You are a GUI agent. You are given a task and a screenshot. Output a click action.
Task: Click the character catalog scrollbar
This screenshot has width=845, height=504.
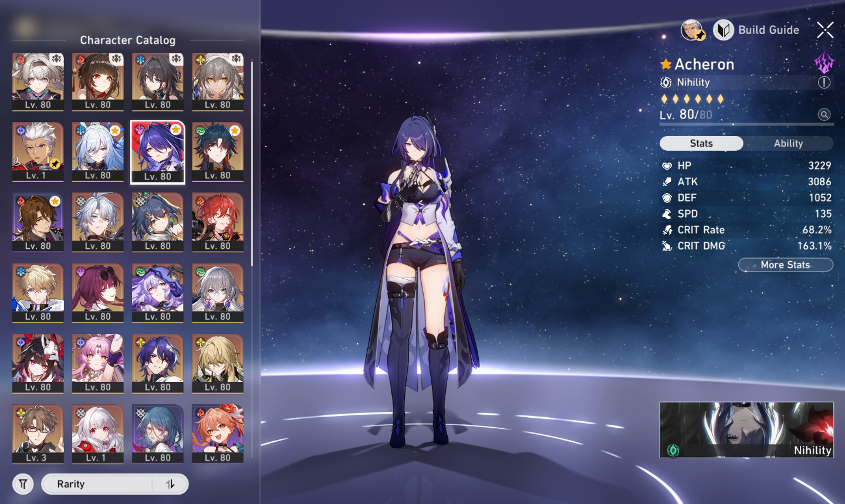click(252, 164)
